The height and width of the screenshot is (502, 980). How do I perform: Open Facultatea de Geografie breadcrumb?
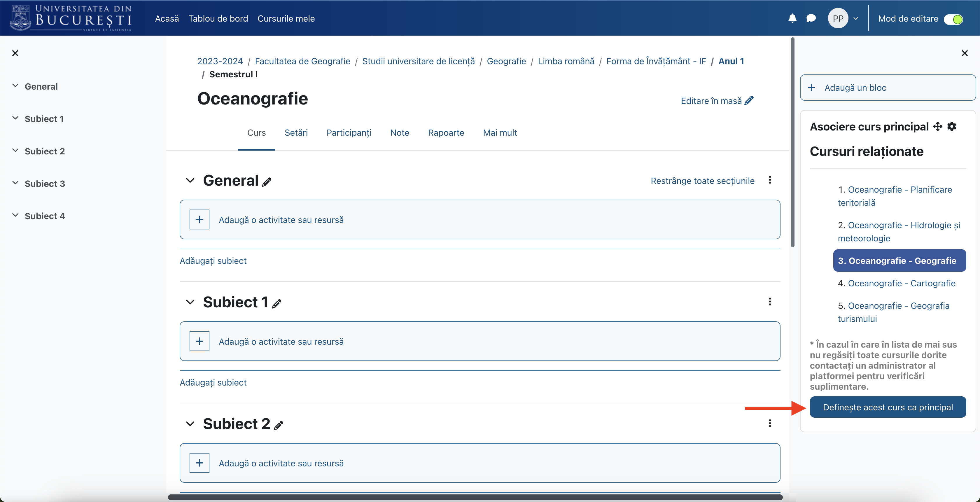point(302,61)
